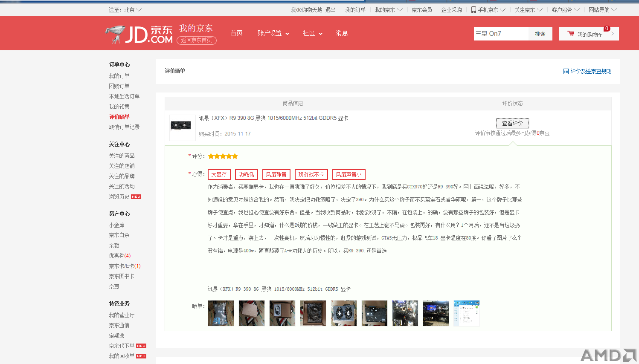Select the 玩游戏不卡 tag
The width and height of the screenshot is (639, 364).
311,174
